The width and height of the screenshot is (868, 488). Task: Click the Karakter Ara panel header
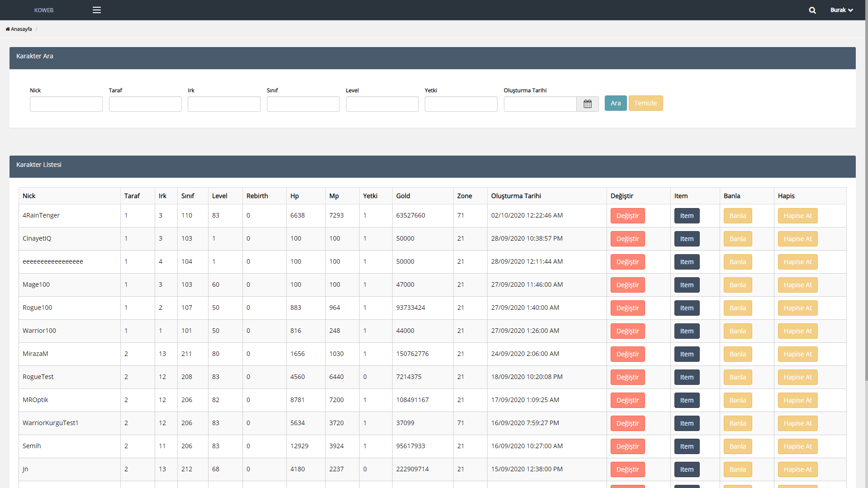432,58
